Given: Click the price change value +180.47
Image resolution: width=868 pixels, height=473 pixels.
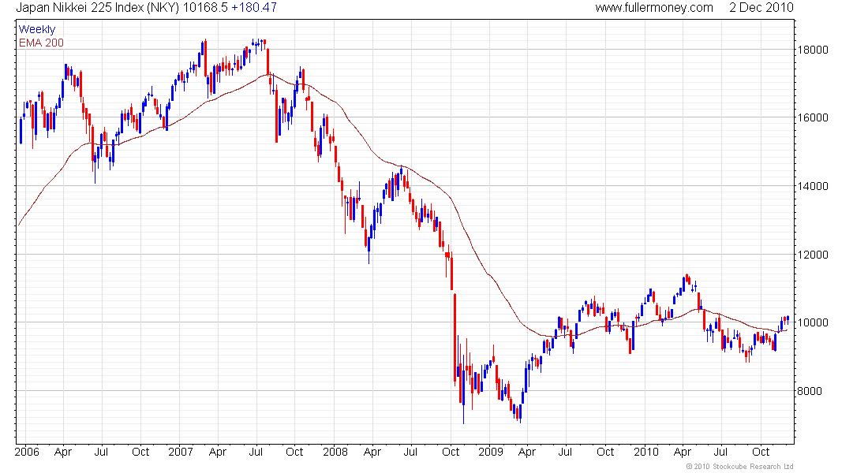Looking at the screenshot, I should click(x=253, y=8).
